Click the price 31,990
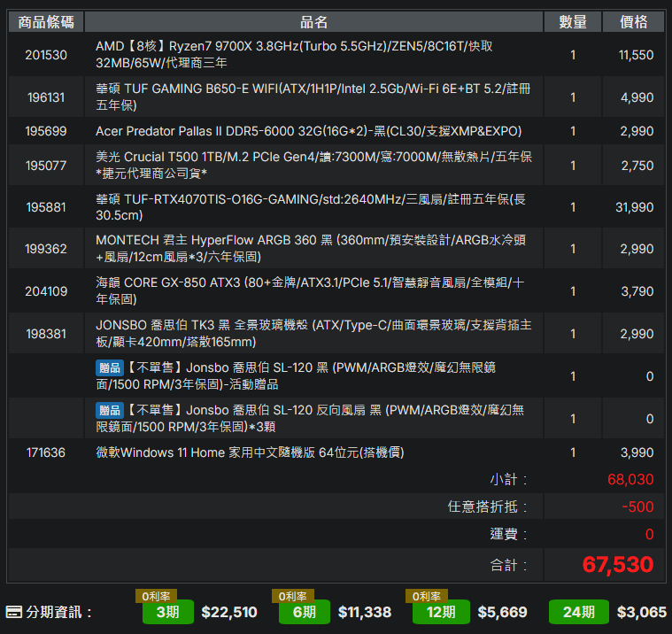 pyautogui.click(x=635, y=207)
